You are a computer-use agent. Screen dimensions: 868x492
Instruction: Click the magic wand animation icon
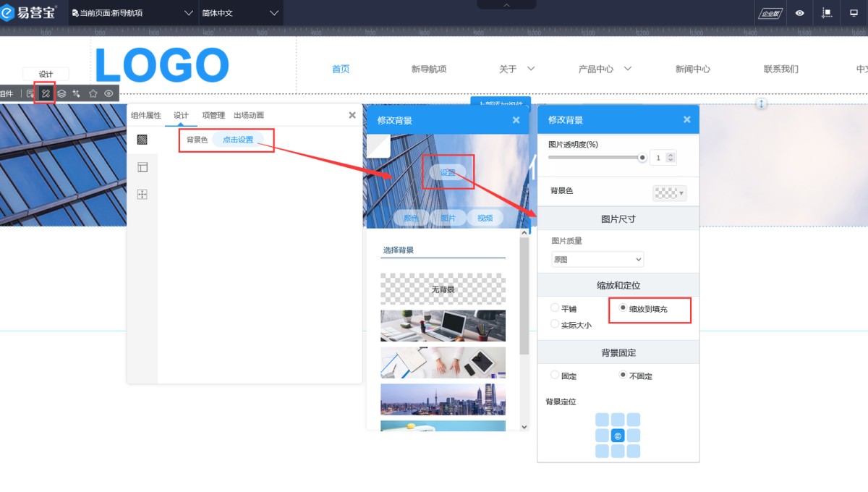click(x=77, y=93)
